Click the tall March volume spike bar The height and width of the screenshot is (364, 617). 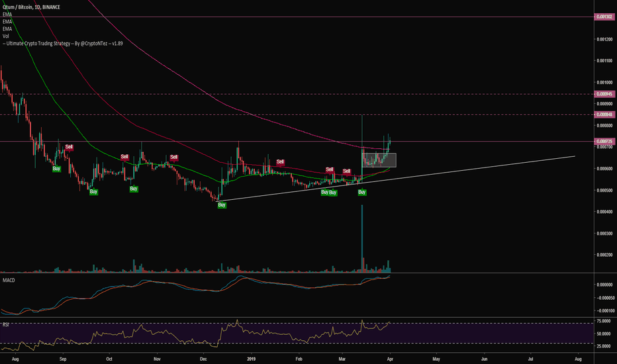[362, 238]
